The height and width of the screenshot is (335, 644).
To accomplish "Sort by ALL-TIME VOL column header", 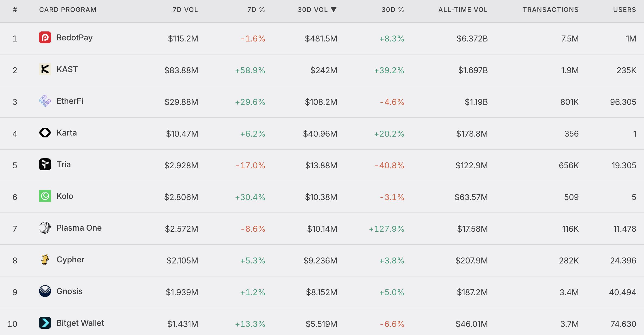I will pyautogui.click(x=463, y=10).
